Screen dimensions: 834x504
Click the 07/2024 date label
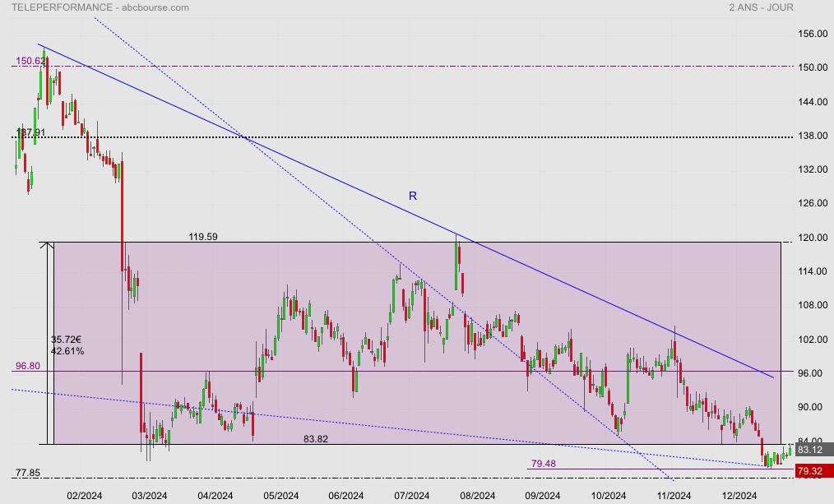tap(412, 496)
